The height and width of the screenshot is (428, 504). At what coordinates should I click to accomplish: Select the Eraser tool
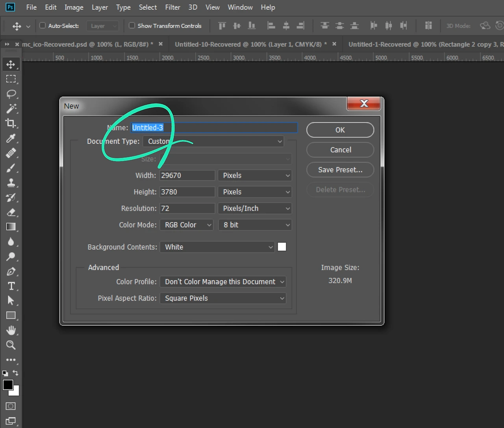11,212
